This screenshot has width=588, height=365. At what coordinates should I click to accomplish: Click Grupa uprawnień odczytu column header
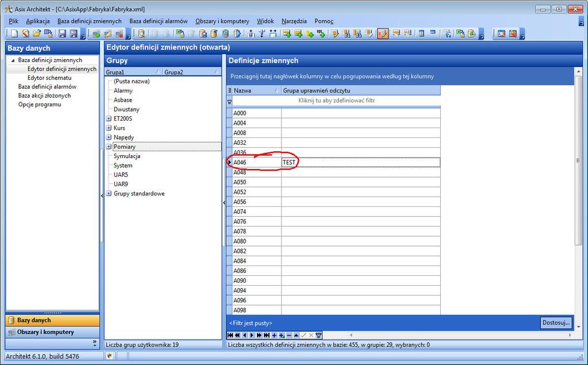[361, 90]
